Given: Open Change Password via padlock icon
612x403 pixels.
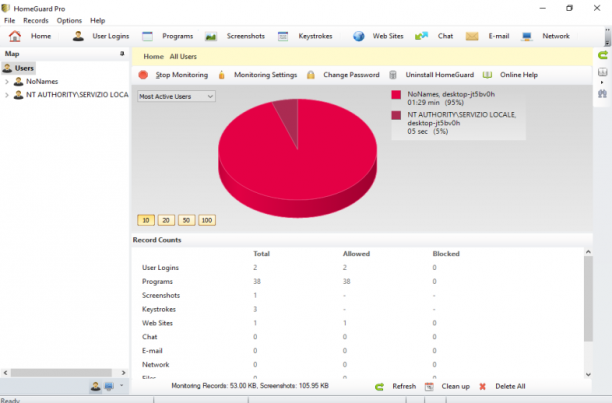Looking at the screenshot, I should click(311, 75).
